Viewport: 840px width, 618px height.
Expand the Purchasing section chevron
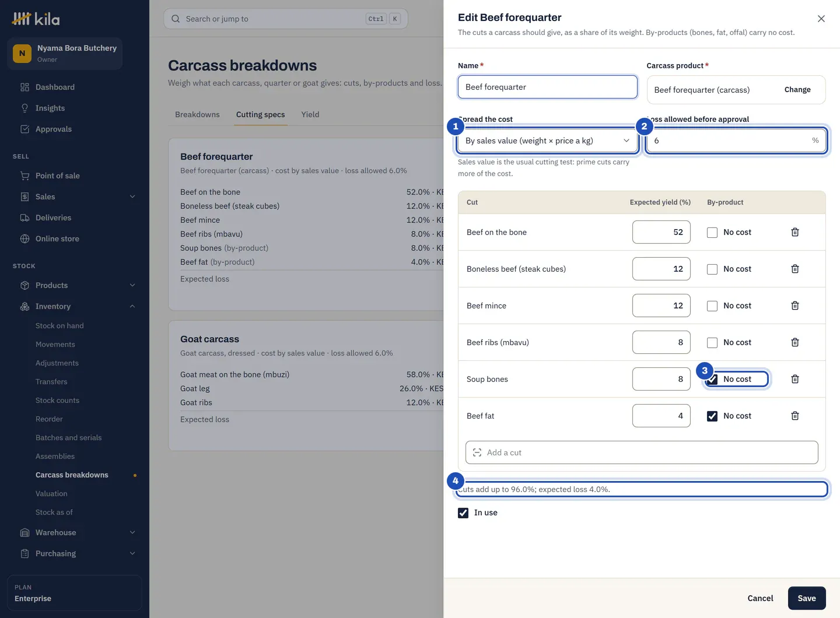point(132,553)
